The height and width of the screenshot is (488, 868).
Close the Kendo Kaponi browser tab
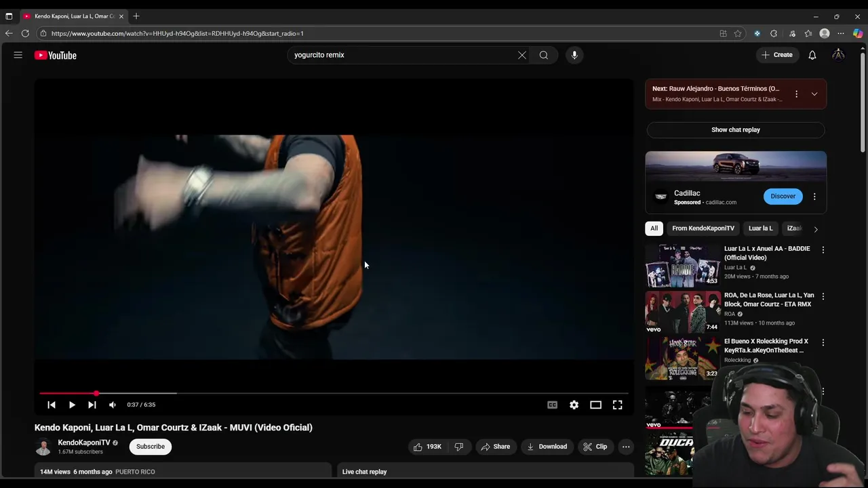pyautogui.click(x=121, y=16)
